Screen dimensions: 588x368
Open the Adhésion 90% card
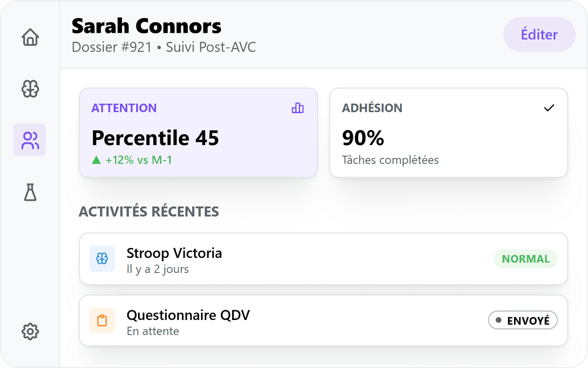(x=448, y=132)
